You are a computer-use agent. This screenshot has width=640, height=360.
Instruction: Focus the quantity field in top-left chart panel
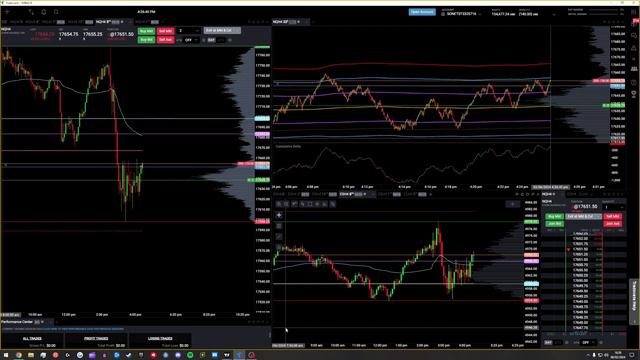pyautogui.click(x=189, y=31)
